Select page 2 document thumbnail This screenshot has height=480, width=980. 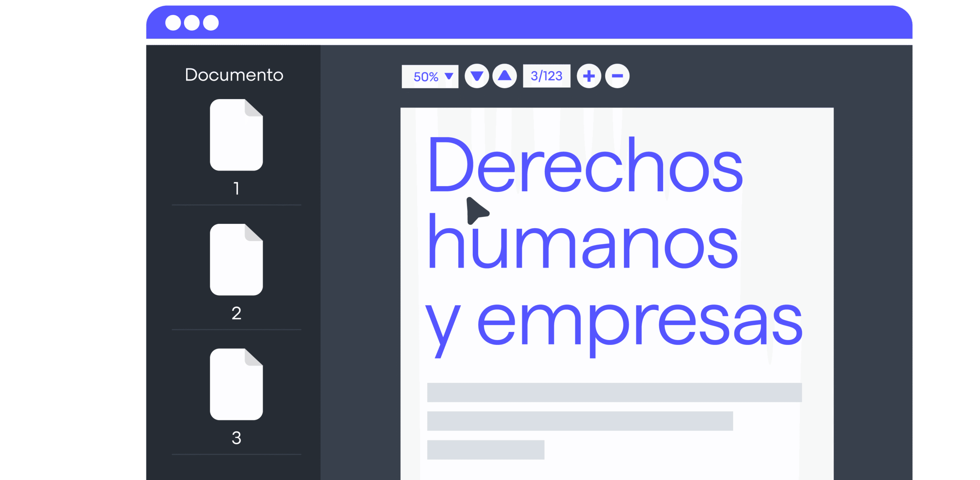click(236, 260)
